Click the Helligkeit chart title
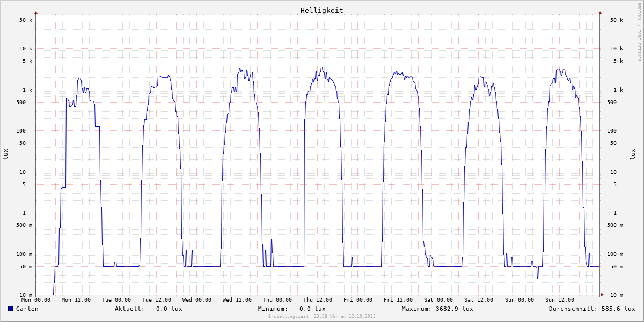The width and height of the screenshot is (644, 322). (321, 10)
